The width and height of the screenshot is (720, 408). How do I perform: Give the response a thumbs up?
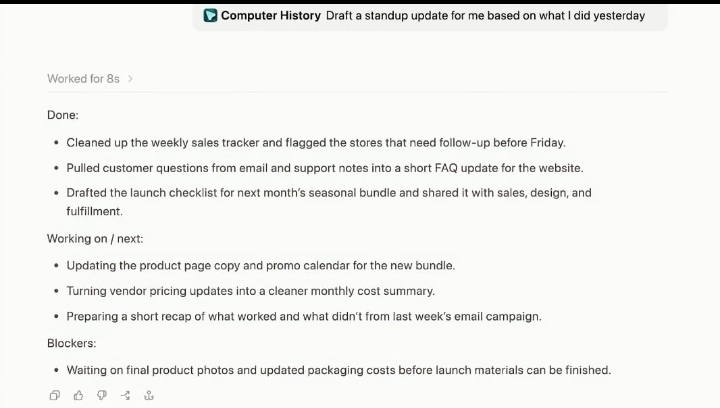coord(78,395)
